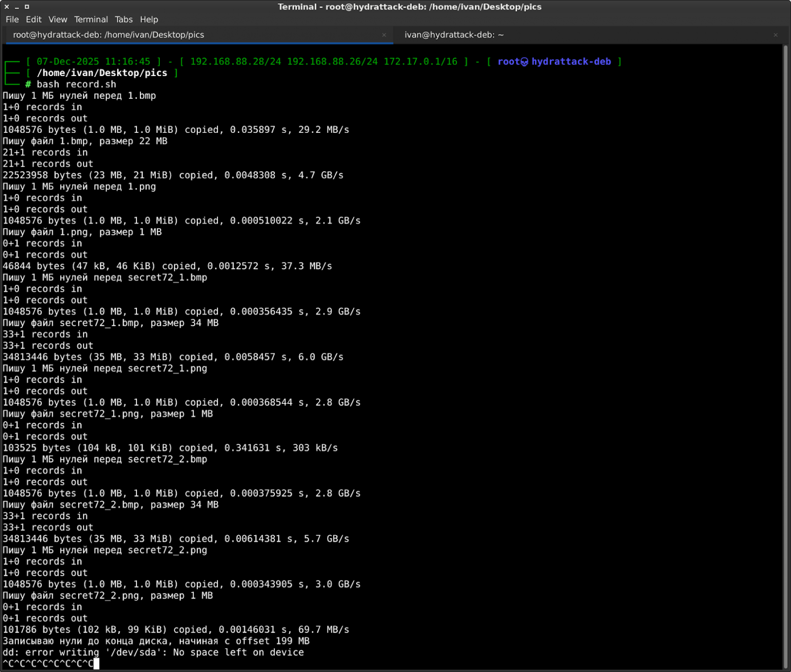Click the 34813446 bytes line ending '6.0 GB/s'

(x=173, y=357)
